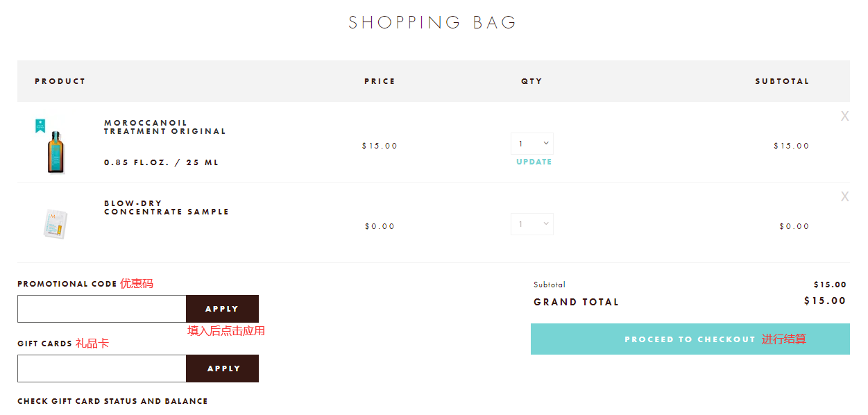Viewport: 868px width, 415px height.
Task: Open quantity dropdown for Blow-Dry Sample
Action: point(532,224)
